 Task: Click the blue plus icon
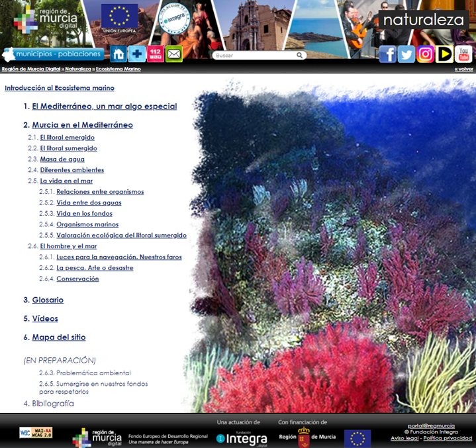(x=137, y=54)
